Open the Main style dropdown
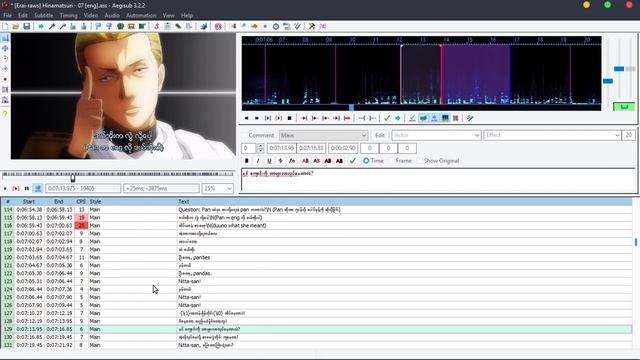 323,135
